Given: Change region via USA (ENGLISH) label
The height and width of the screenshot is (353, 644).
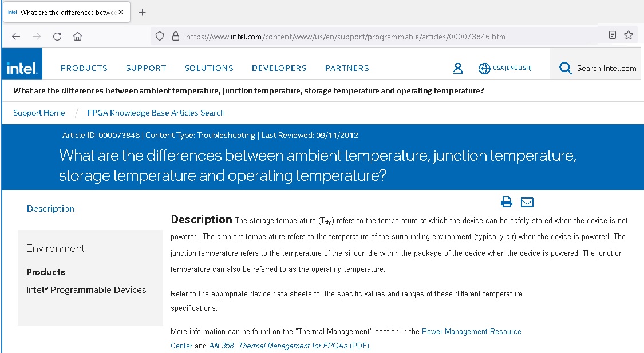Looking at the screenshot, I should tap(512, 68).
